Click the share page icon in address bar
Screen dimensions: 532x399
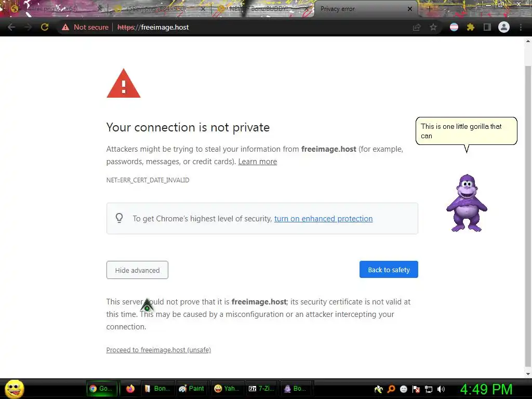click(x=417, y=28)
